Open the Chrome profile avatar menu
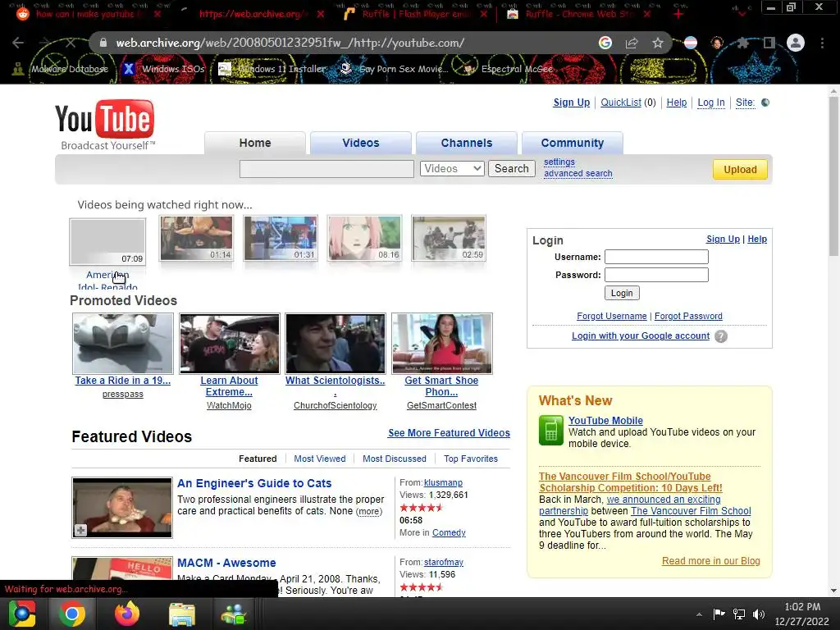The image size is (840, 630). [796, 43]
